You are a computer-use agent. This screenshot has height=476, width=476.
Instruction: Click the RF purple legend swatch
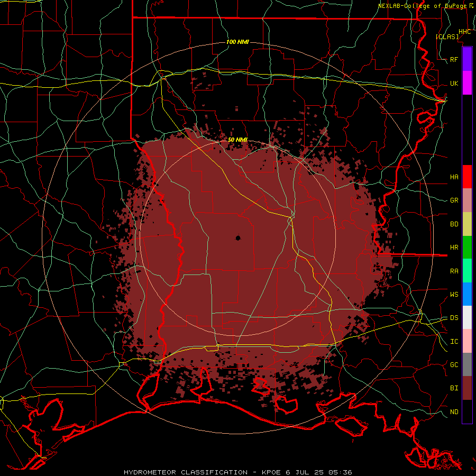click(467, 59)
